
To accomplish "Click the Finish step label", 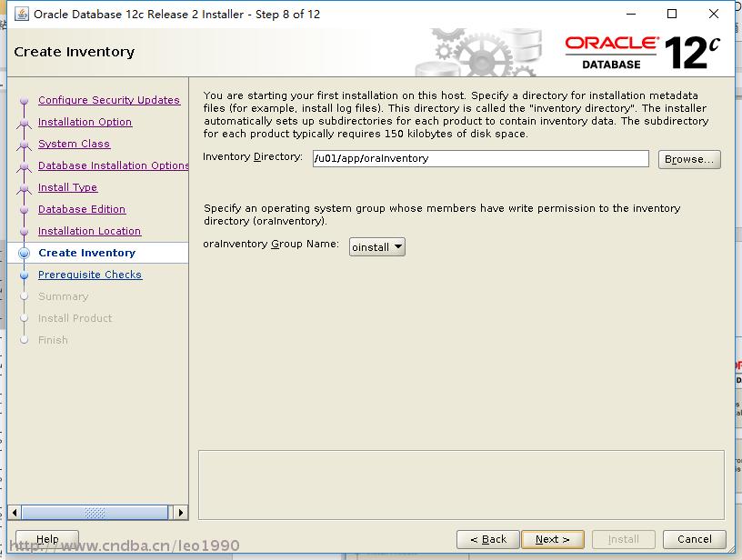I will pyautogui.click(x=53, y=340).
